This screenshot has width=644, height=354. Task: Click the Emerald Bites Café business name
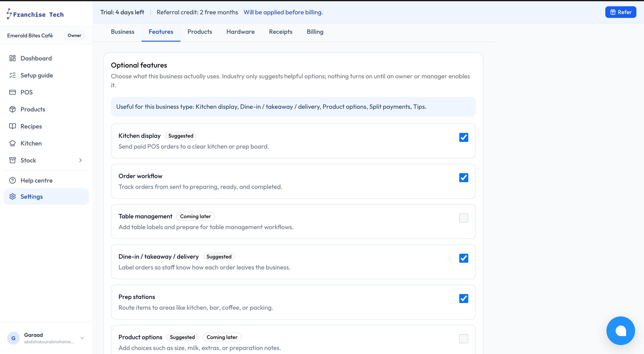30,36
